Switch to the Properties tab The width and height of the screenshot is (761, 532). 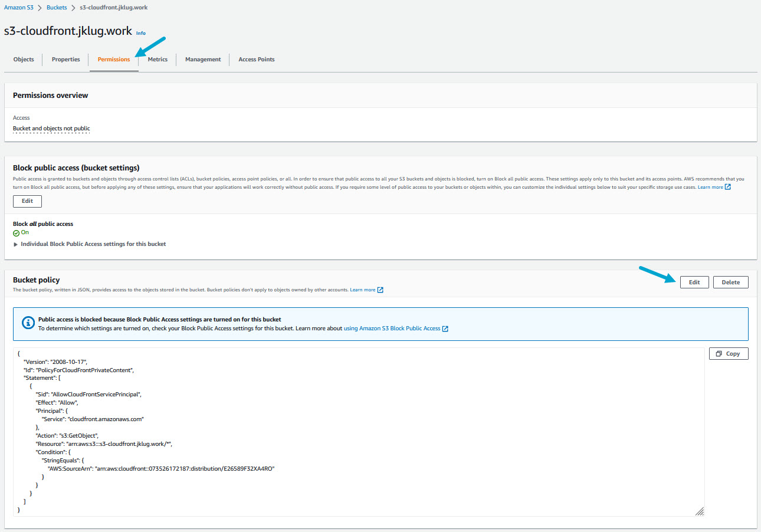[66, 60]
